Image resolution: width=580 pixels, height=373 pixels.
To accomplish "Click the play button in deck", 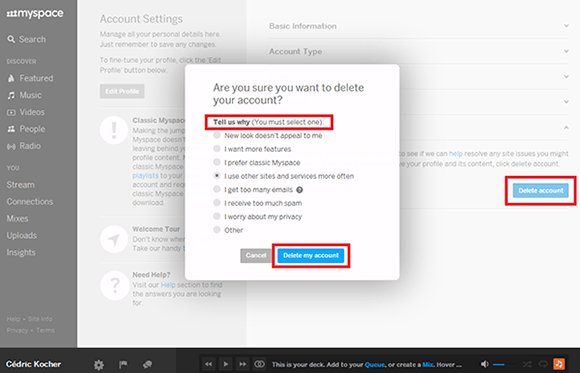I will pyautogui.click(x=226, y=364).
